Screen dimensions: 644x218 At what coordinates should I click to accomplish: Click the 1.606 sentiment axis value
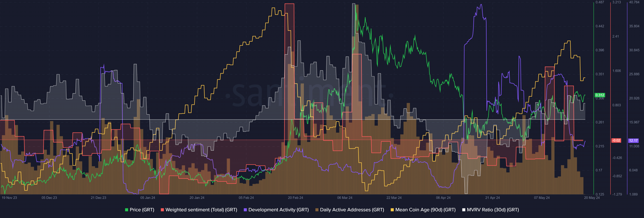(x=617, y=71)
